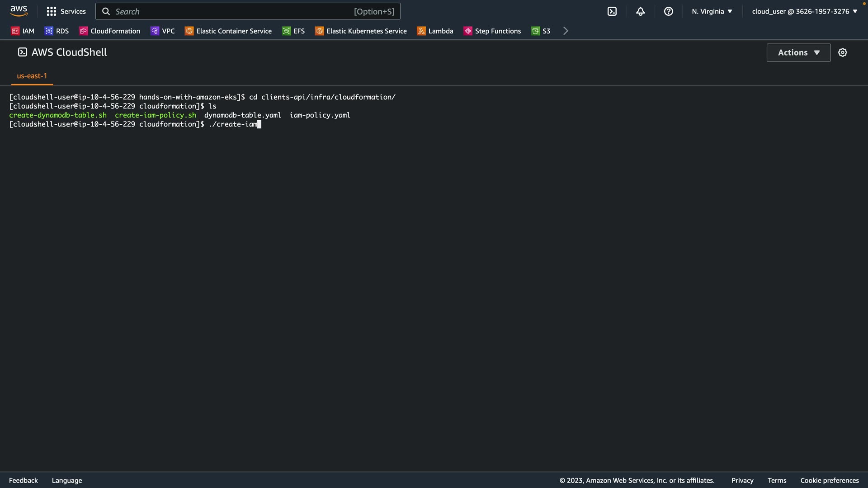Open the CloudFormation bookmark
The height and width of the screenshot is (488, 868).
click(x=110, y=31)
